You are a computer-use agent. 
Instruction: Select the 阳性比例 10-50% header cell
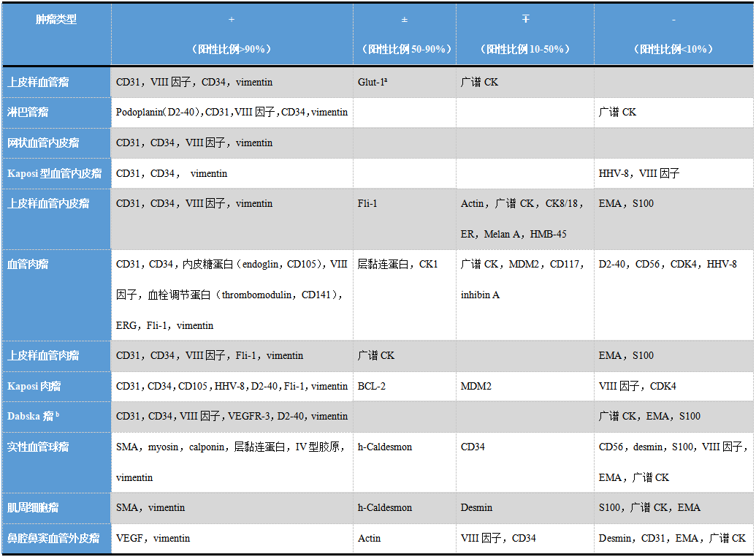tap(524, 49)
